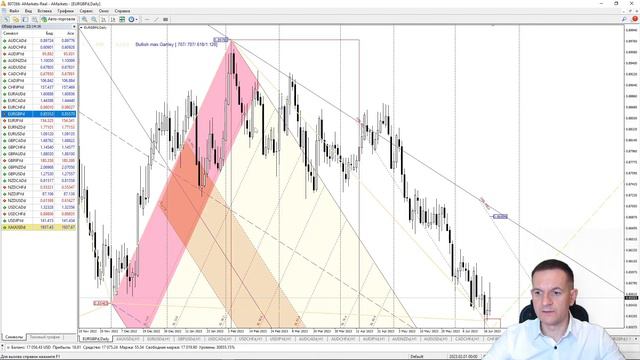Open the CADCHF,H1 chart tab

[466, 339]
